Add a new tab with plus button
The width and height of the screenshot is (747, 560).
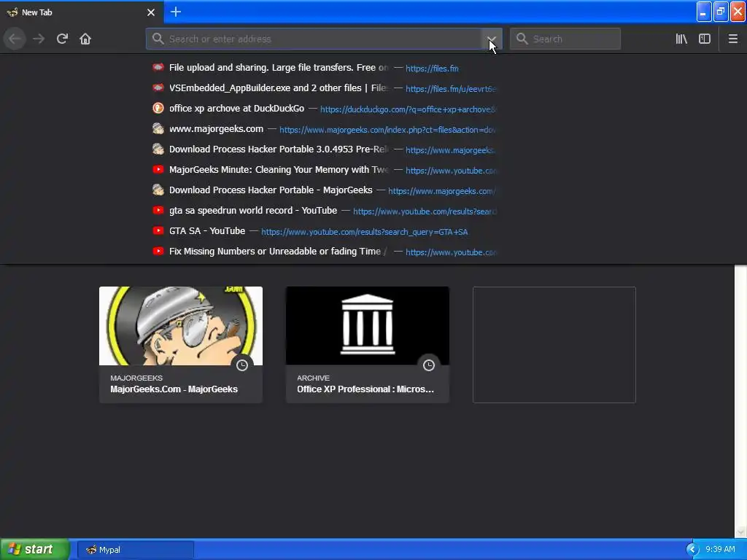click(176, 12)
